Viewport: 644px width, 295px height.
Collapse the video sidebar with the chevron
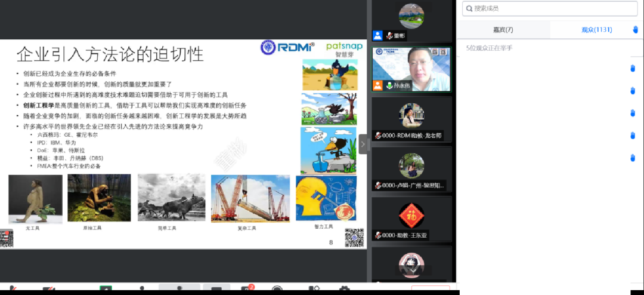coord(363,144)
